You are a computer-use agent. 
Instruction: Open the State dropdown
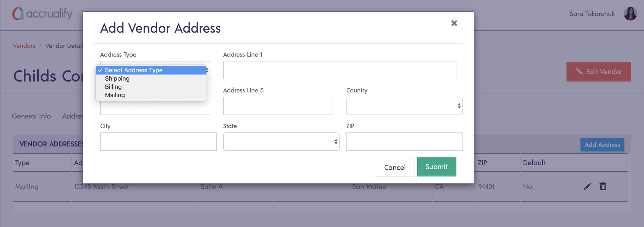coord(281,142)
